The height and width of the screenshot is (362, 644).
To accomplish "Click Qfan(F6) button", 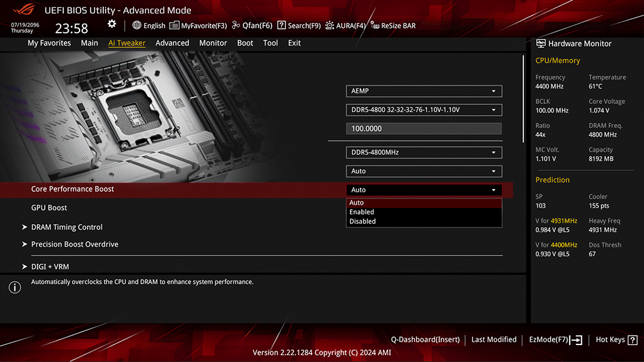I will [252, 26].
